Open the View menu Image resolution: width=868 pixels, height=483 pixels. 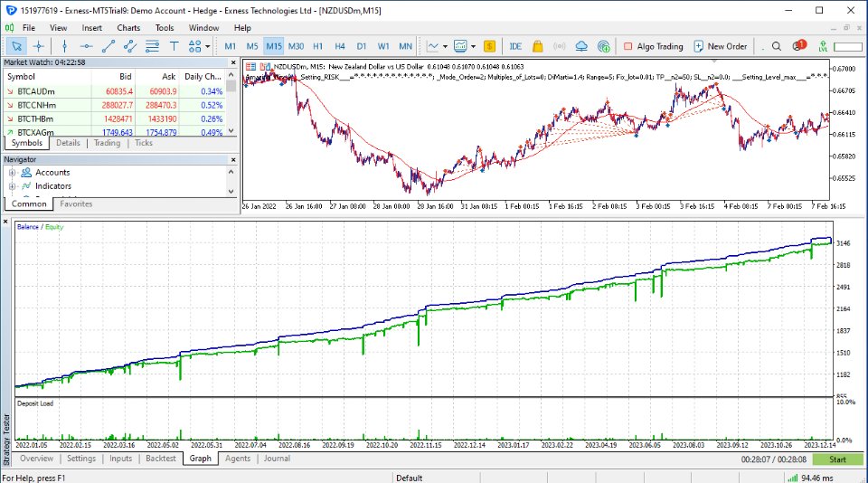pyautogui.click(x=58, y=28)
